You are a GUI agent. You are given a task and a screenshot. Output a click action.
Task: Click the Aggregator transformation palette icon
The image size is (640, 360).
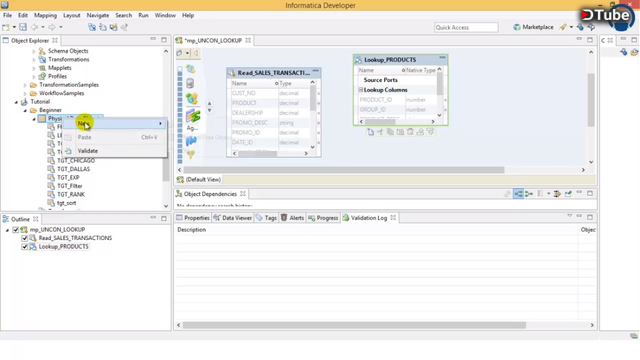[x=193, y=116]
